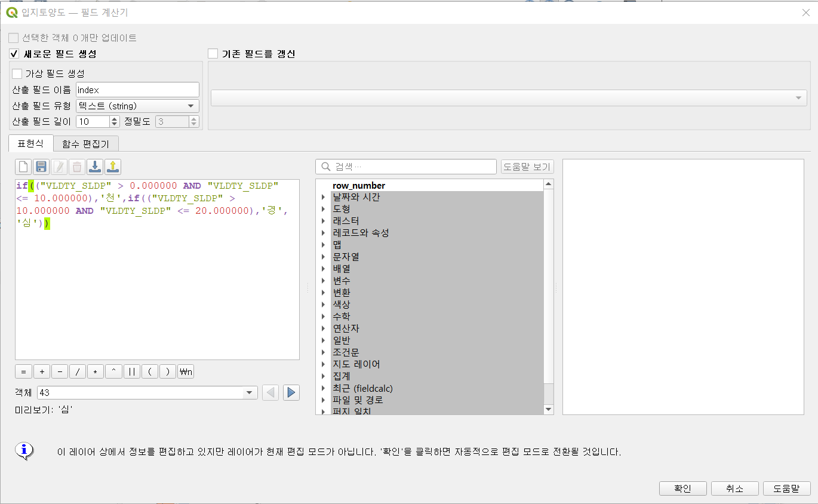Click the save expression disk icon
This screenshot has height=504, width=818.
pos(41,167)
